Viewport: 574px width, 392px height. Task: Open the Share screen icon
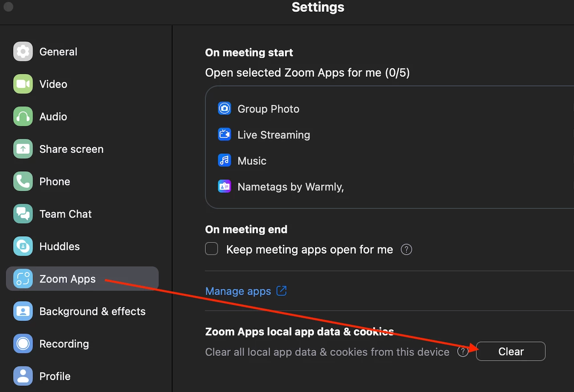tap(23, 149)
